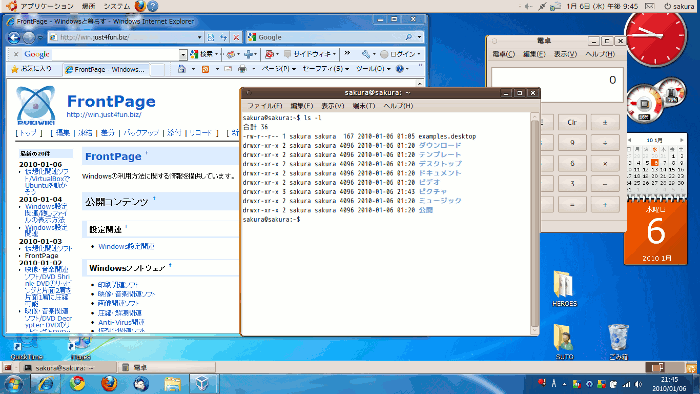The height and width of the screenshot is (394, 700).
Task: Click the IE home icon in command bar
Action: [181, 69]
